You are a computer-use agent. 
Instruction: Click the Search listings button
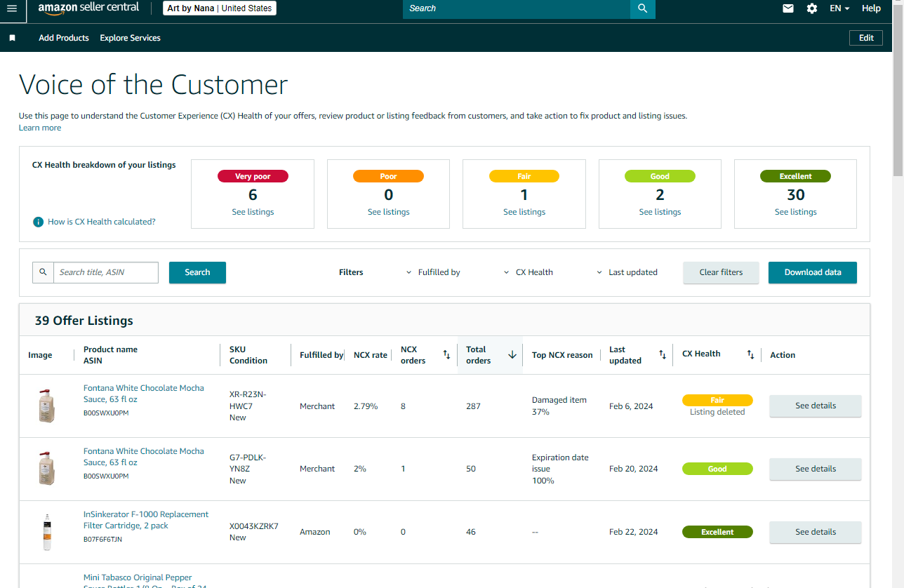pos(197,272)
